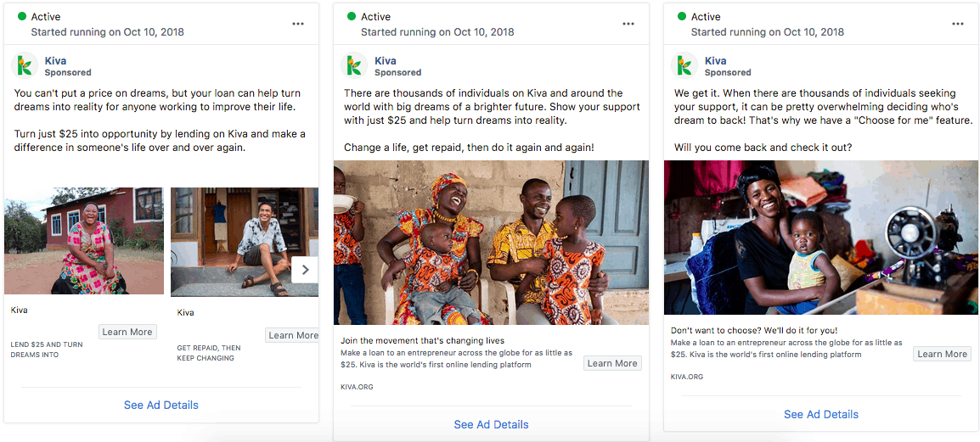980x442 pixels.
Task: Open Kiva page name link in third ad
Action: (x=716, y=60)
